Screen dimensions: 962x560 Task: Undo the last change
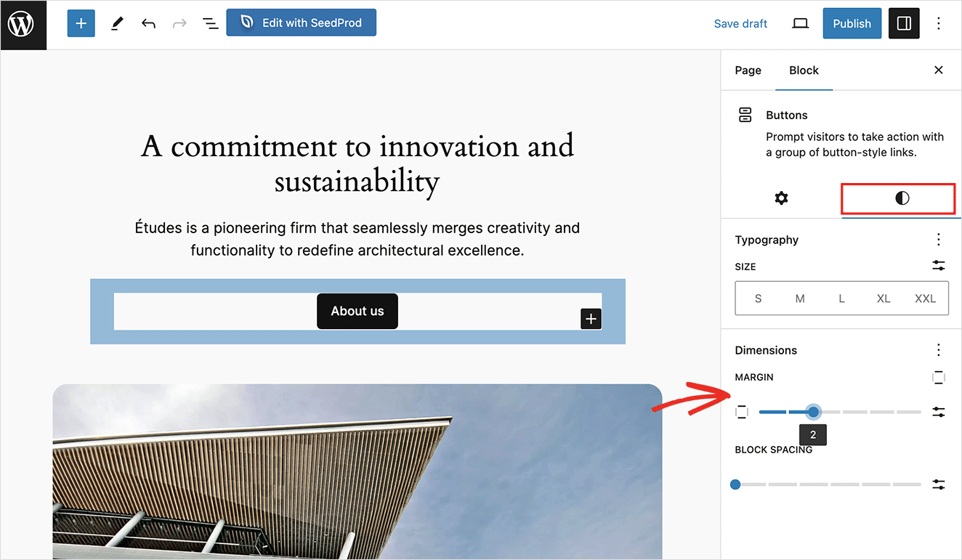point(148,23)
